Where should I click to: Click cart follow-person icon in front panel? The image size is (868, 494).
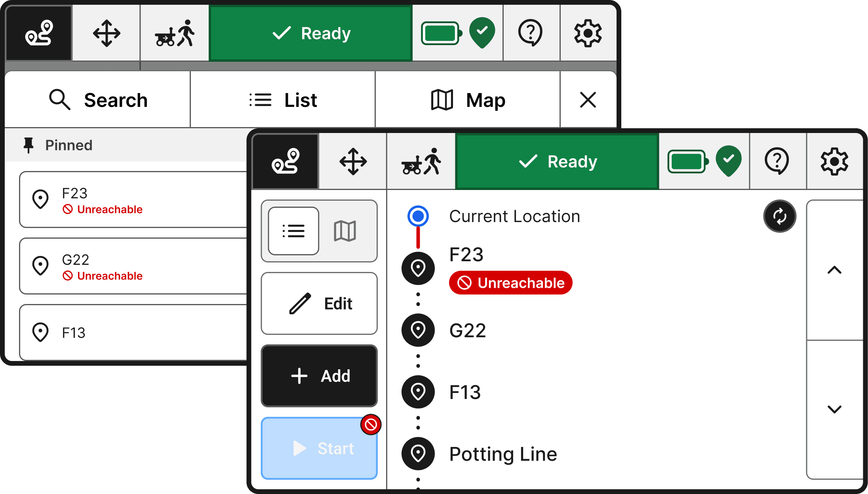click(421, 161)
